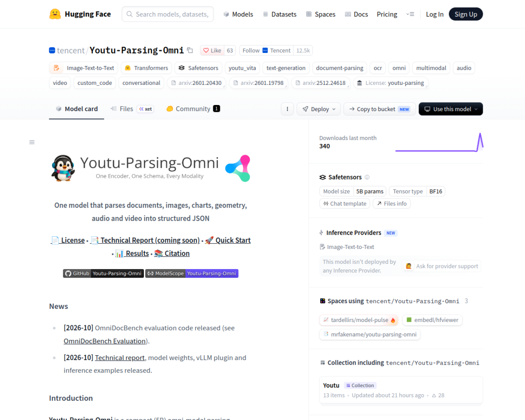
Task: Click the table of contents hamburger icon
Action: click(x=32, y=142)
